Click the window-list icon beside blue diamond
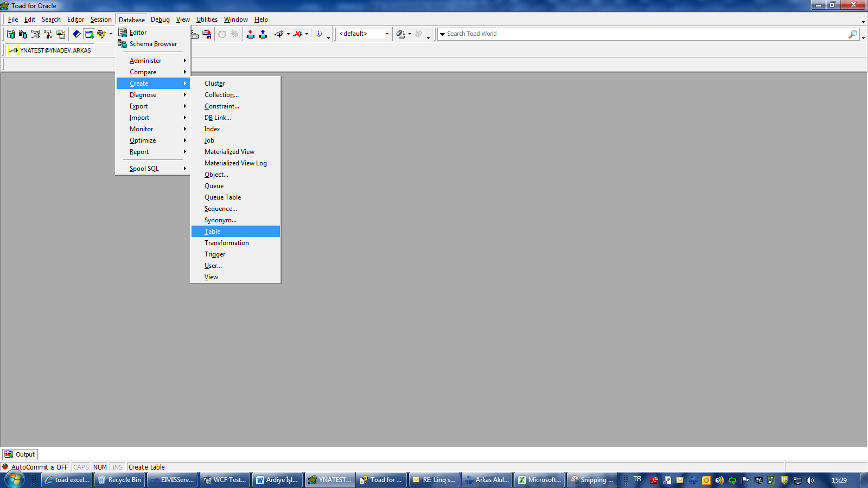868x488 pixels. pyautogui.click(x=89, y=34)
